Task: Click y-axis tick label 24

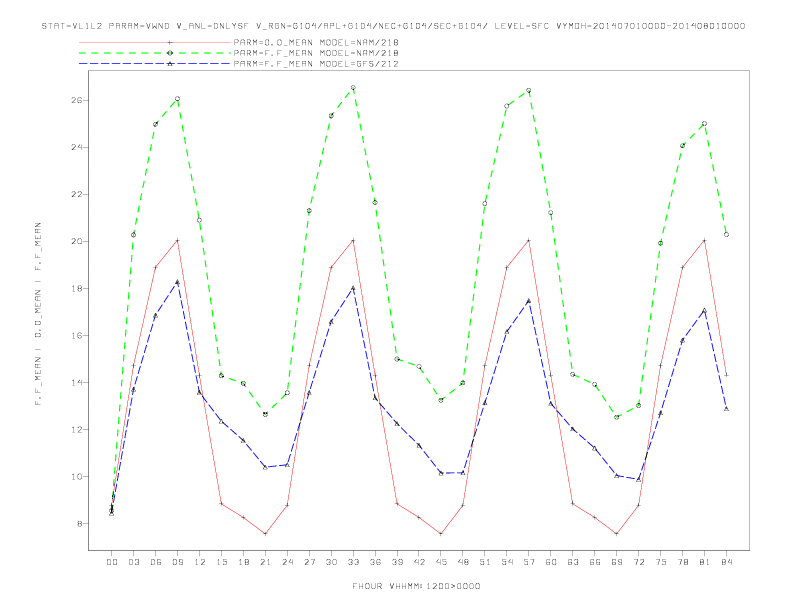Action: pyautogui.click(x=77, y=147)
